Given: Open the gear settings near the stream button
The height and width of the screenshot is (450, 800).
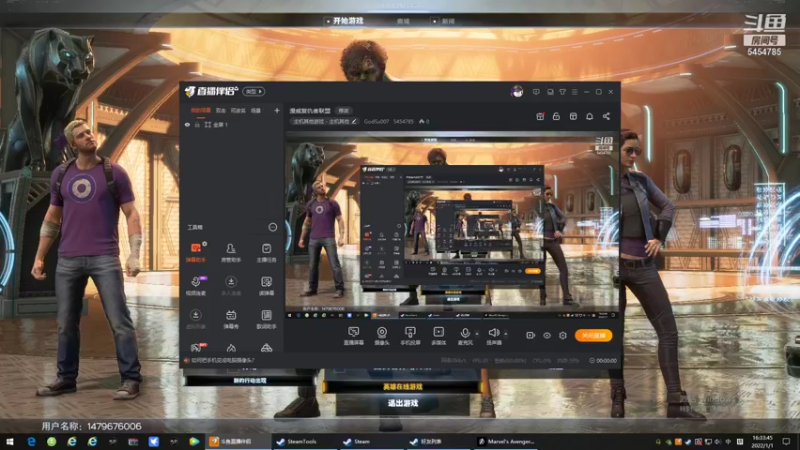Looking at the screenshot, I should 563,335.
